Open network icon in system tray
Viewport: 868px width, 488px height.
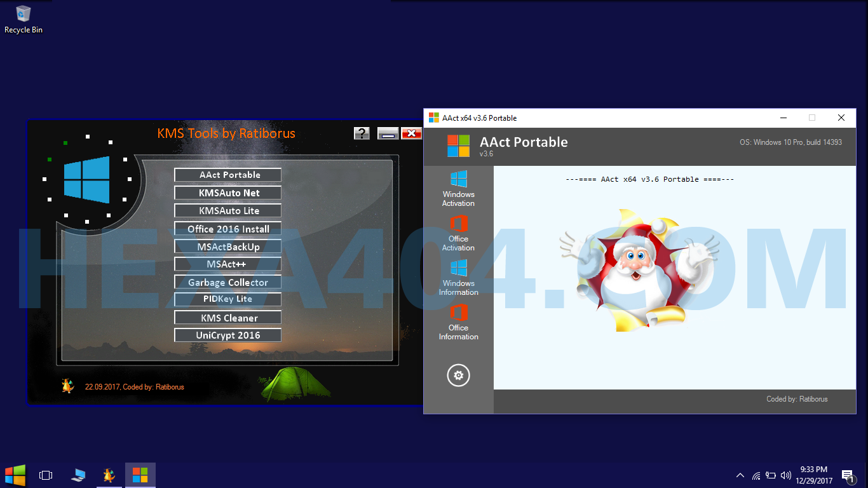(x=756, y=475)
